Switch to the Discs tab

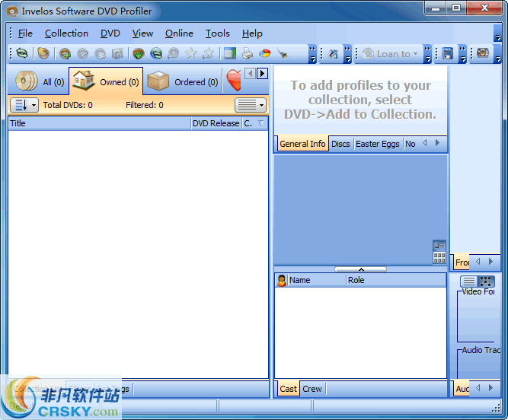[x=340, y=144]
